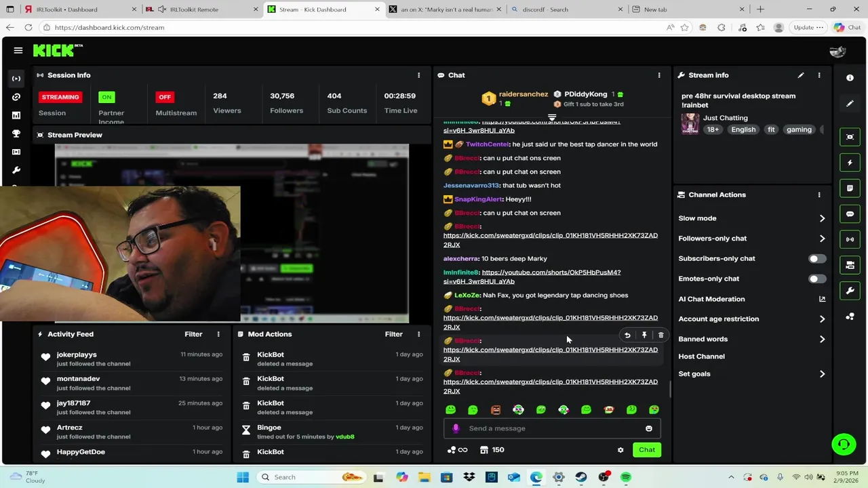
Task: Expand the Banned words settings
Action: (752, 339)
